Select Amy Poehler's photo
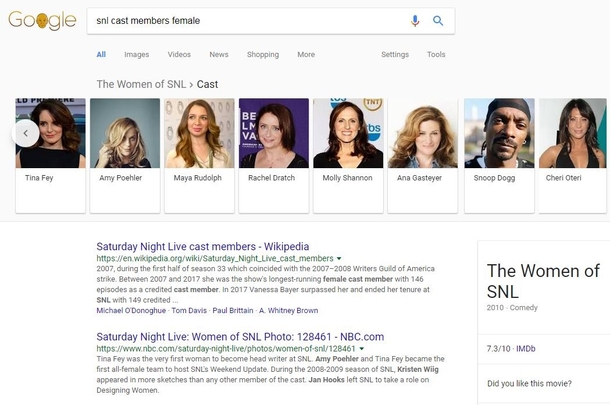The width and height of the screenshot is (610, 405). (x=125, y=133)
